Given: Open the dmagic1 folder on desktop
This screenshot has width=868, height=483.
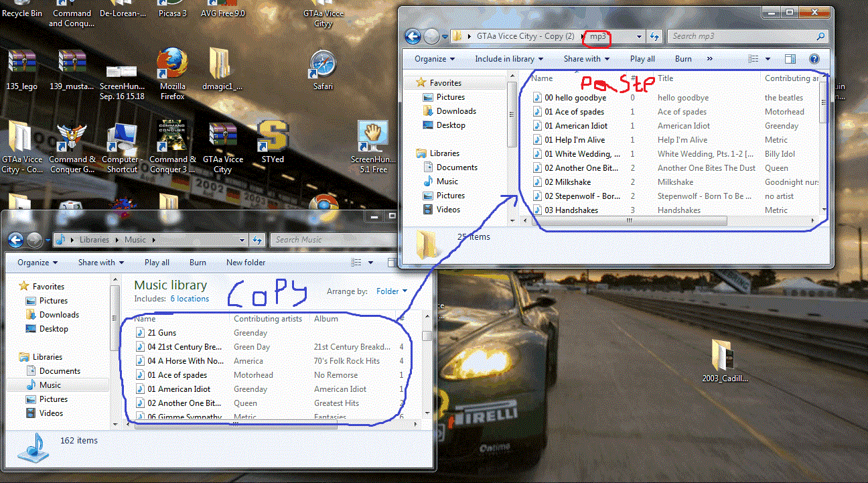Looking at the screenshot, I should [x=222, y=70].
